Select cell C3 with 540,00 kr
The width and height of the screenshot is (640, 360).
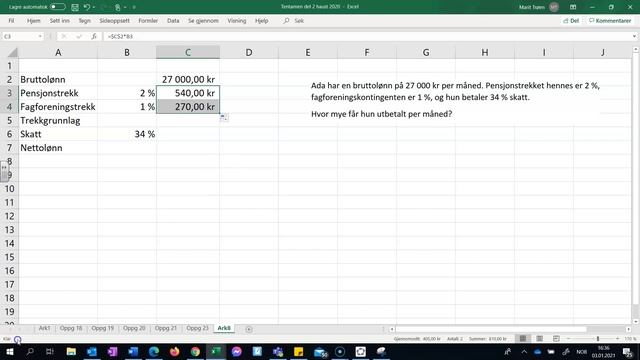188,93
